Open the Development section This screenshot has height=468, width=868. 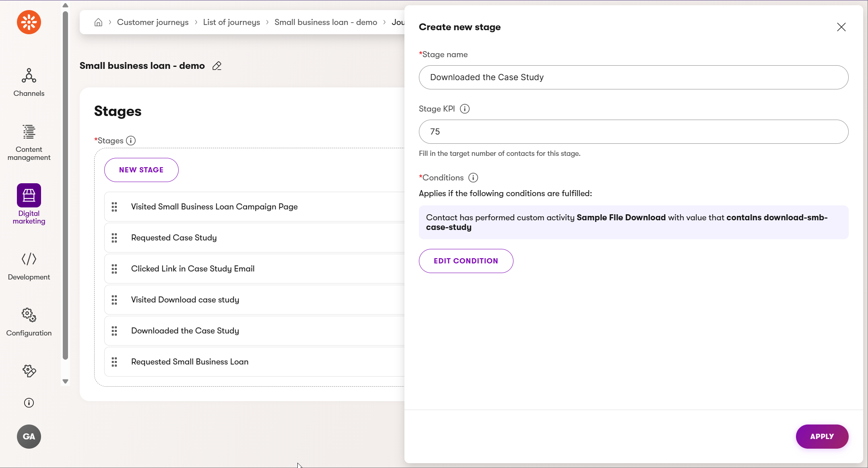[29, 266]
